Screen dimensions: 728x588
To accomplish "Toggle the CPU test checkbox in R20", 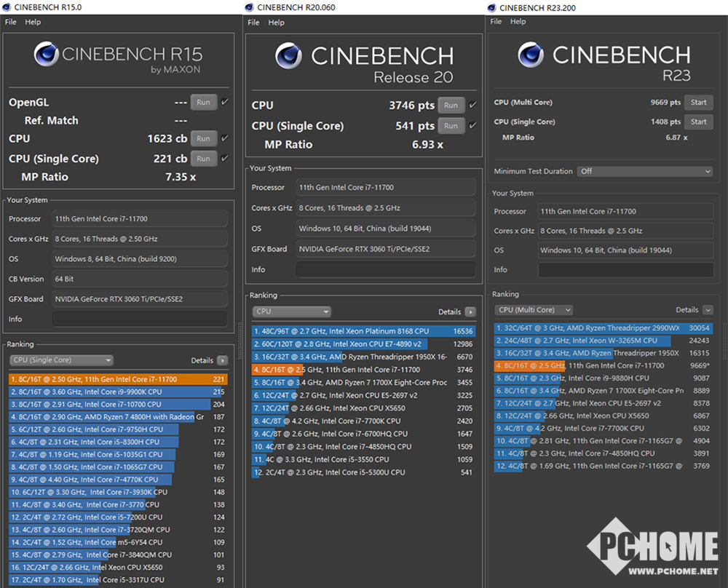I will pyautogui.click(x=472, y=105).
